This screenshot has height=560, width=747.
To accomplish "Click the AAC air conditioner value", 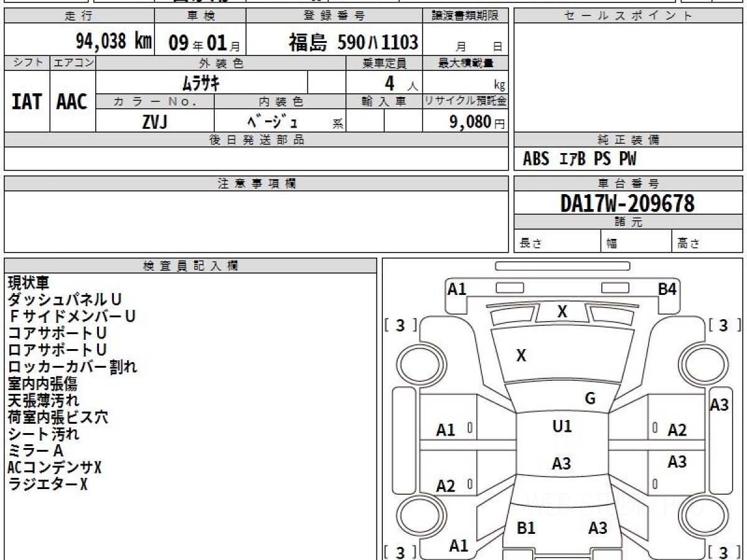I will tap(72, 102).
